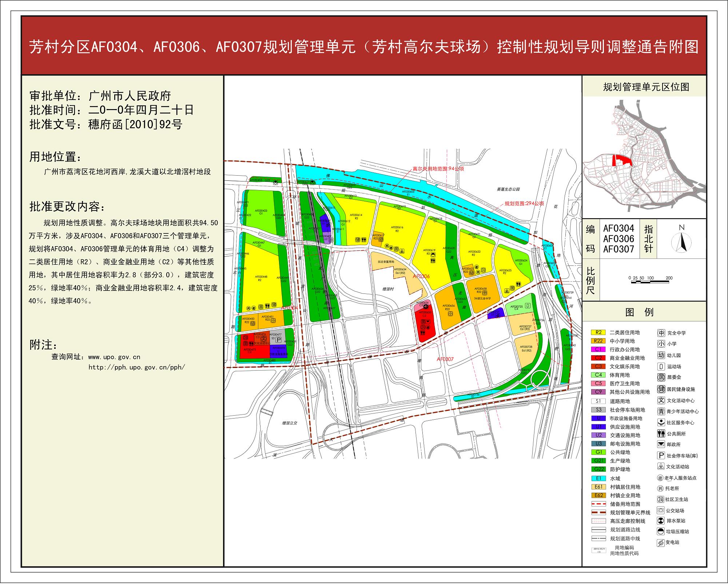This screenshot has height=584, width=728.
Task: Click the magenta C1 legend swatch
Action: tap(598, 349)
